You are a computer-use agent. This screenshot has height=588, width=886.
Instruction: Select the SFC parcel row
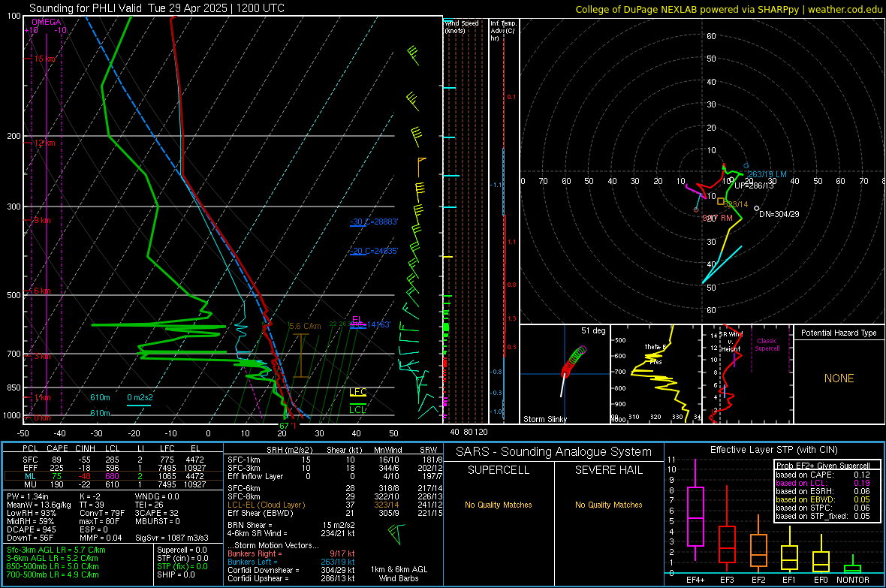pyautogui.click(x=113, y=460)
